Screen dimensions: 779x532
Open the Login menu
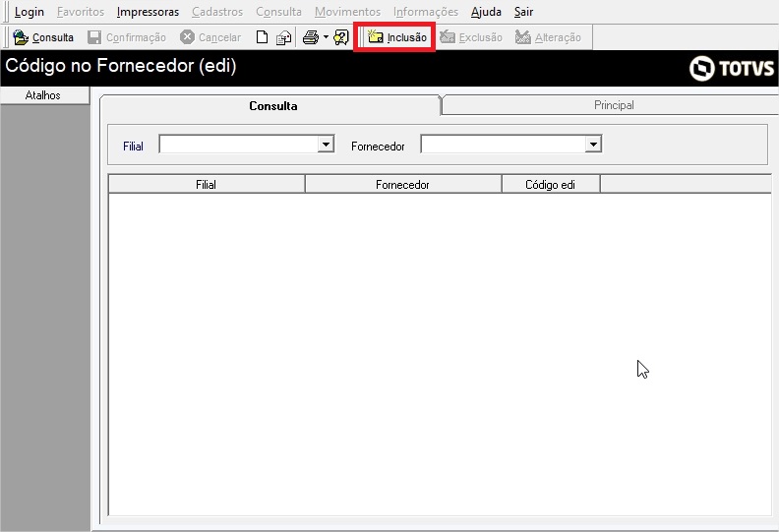tap(29, 12)
